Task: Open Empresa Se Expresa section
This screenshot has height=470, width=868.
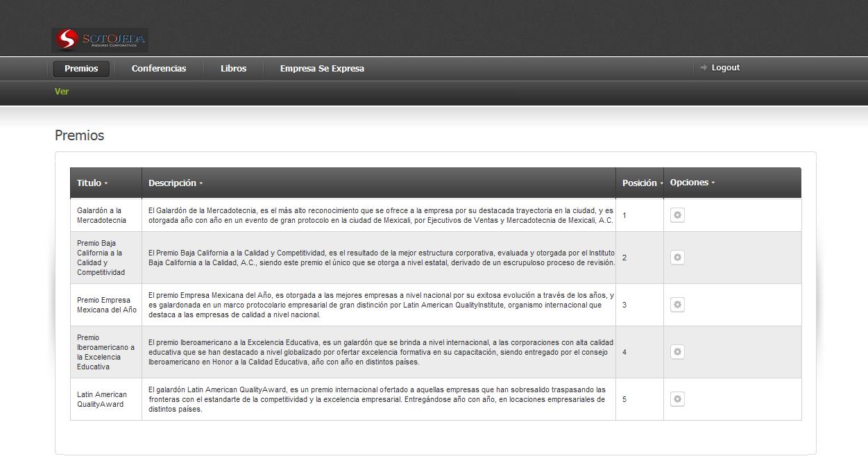Action: click(x=322, y=69)
